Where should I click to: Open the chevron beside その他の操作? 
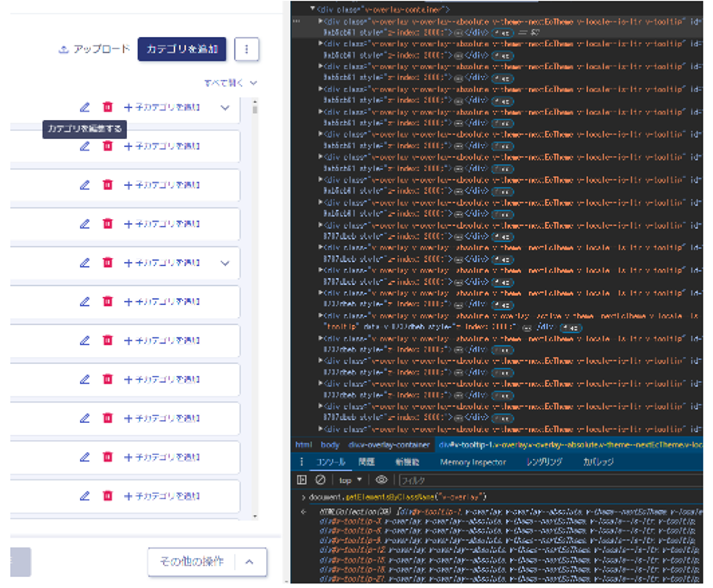[x=250, y=562]
